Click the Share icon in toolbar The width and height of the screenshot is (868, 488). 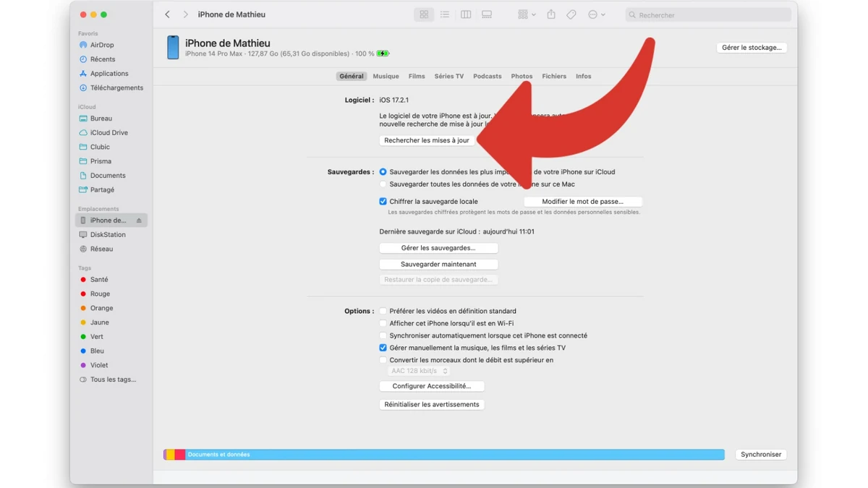tap(551, 14)
